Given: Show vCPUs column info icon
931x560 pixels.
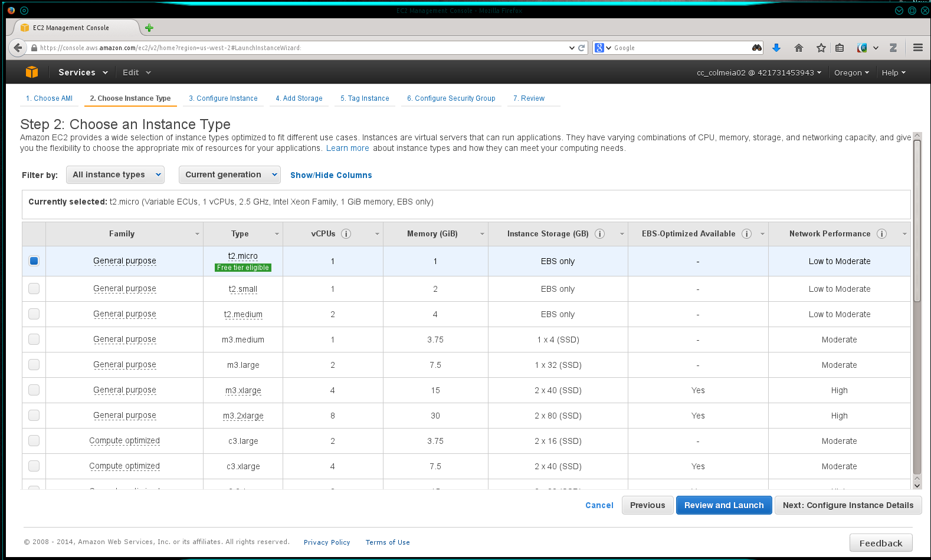Looking at the screenshot, I should pos(346,234).
